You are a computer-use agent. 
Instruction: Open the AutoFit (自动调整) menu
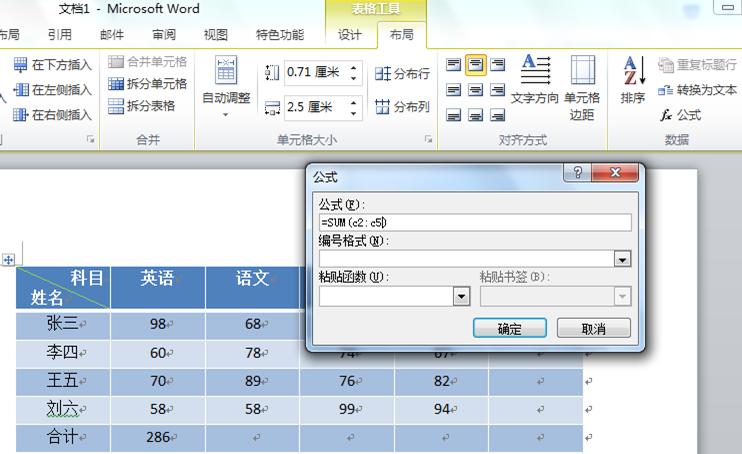click(x=226, y=87)
